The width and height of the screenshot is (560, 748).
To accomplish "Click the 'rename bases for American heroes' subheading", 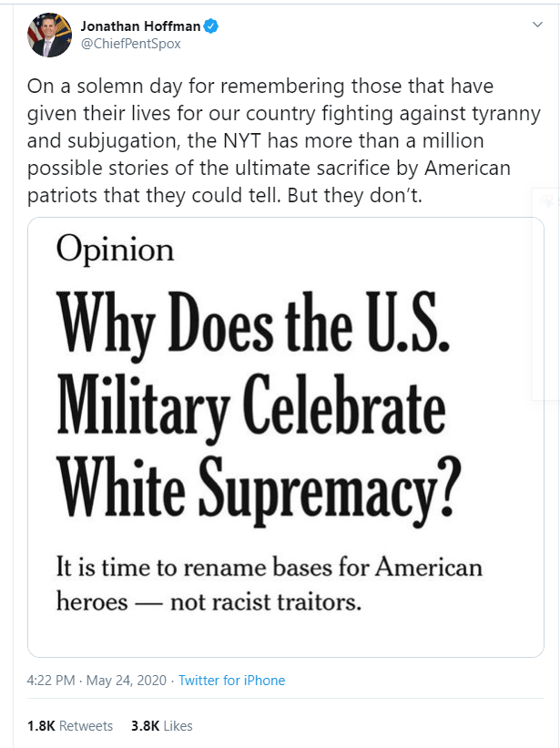I will (x=270, y=584).
